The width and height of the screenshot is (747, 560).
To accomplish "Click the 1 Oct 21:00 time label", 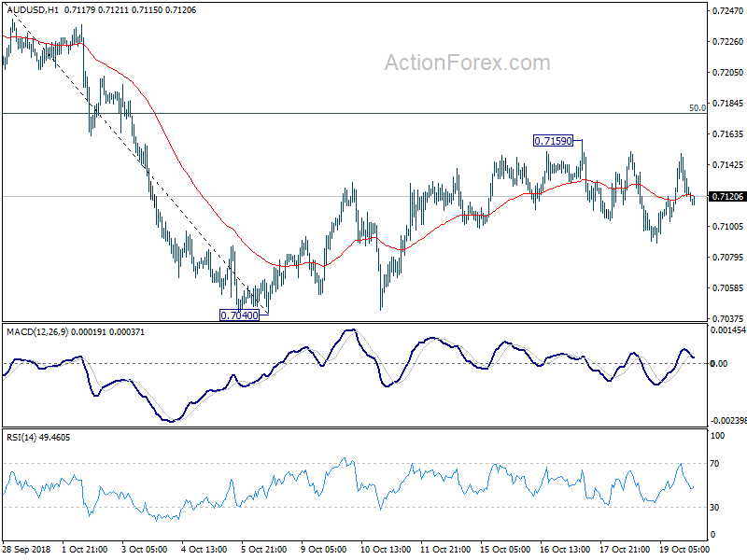I will click(x=85, y=549).
